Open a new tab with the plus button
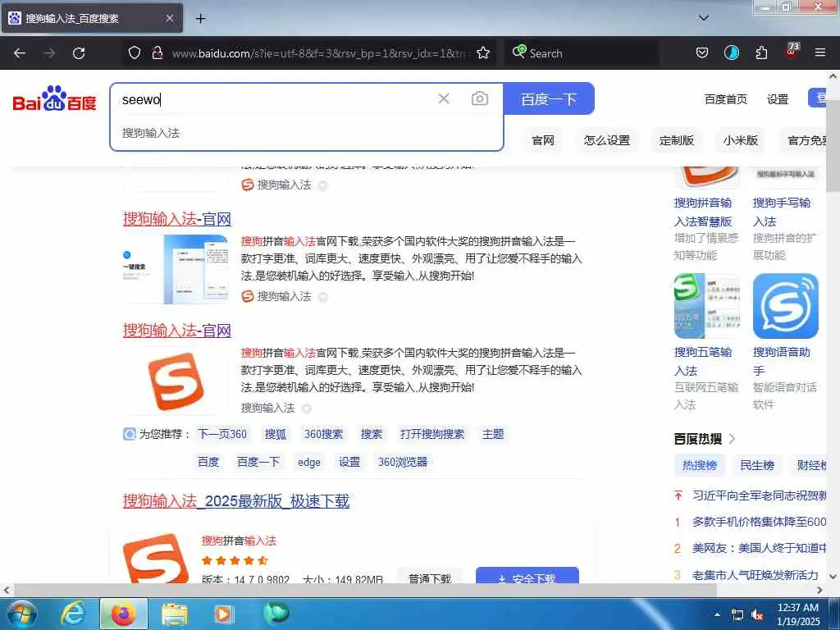840x630 pixels. pos(200,19)
